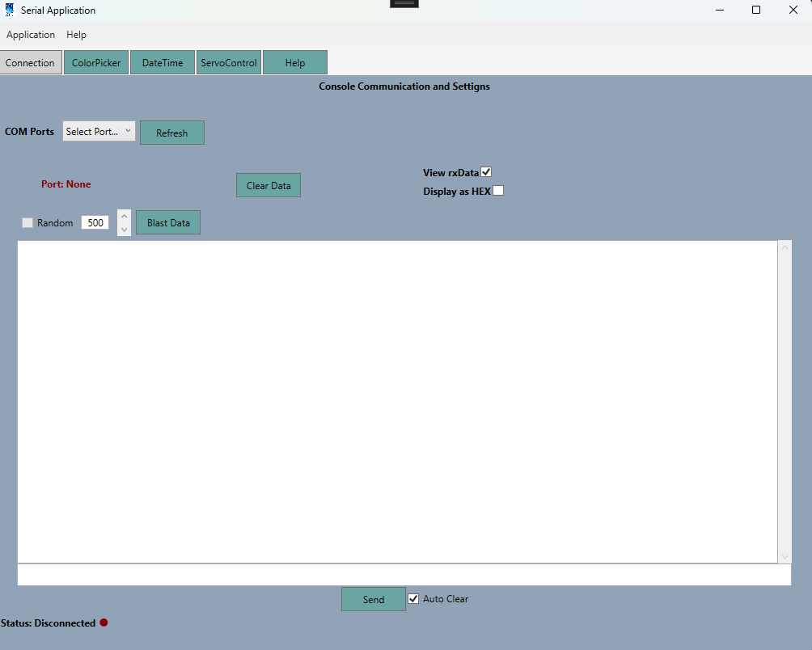Increase blast count with up arrow
Viewport: 812px width, 650px height.
tap(124, 216)
